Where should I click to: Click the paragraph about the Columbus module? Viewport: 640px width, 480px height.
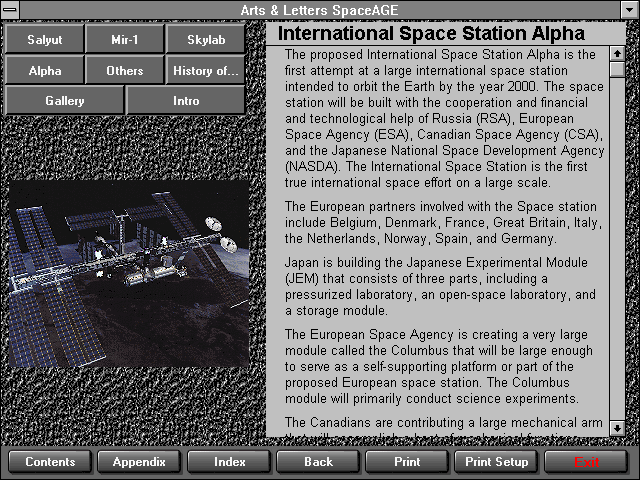439,366
